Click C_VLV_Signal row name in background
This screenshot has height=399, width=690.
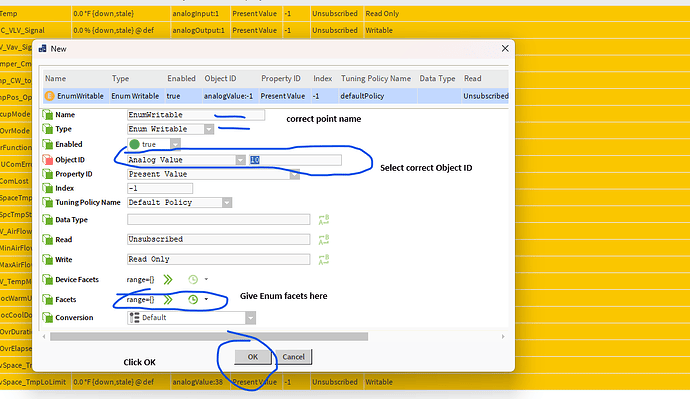22,30
